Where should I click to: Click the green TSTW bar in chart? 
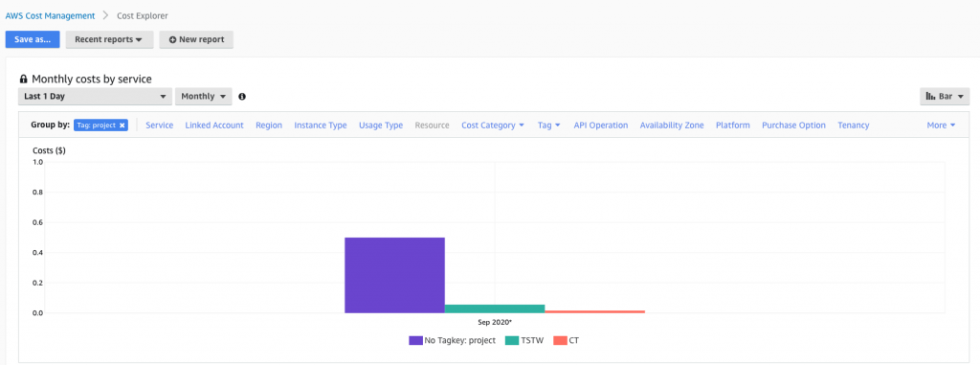pyautogui.click(x=495, y=308)
